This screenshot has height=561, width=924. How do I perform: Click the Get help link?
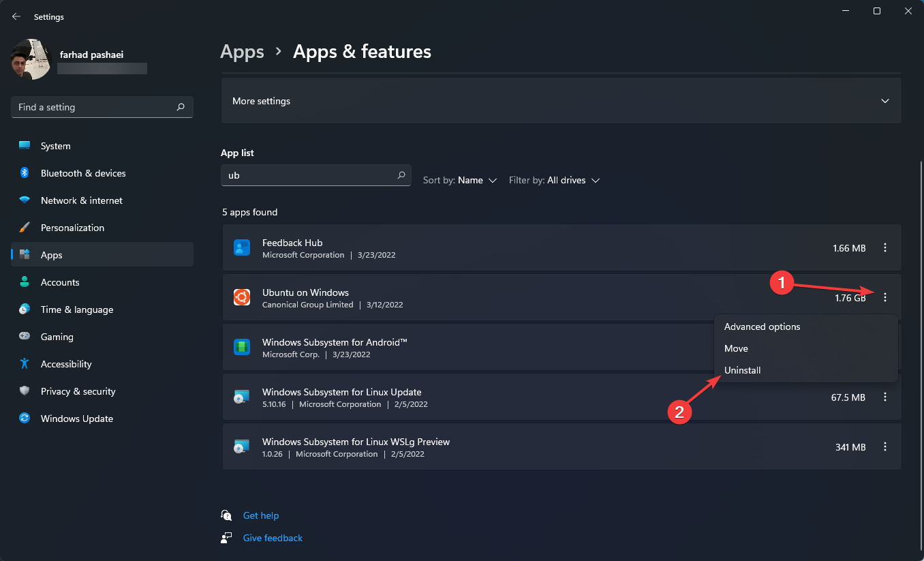click(x=261, y=515)
